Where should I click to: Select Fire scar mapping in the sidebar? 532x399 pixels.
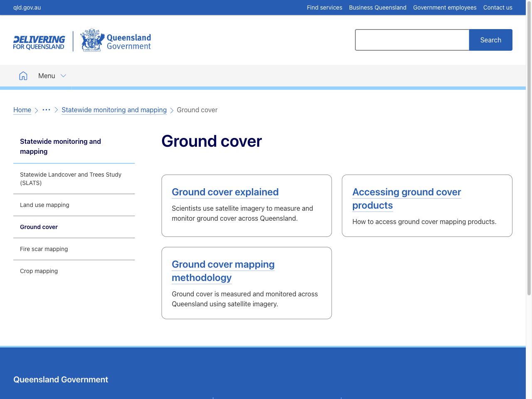coord(44,249)
